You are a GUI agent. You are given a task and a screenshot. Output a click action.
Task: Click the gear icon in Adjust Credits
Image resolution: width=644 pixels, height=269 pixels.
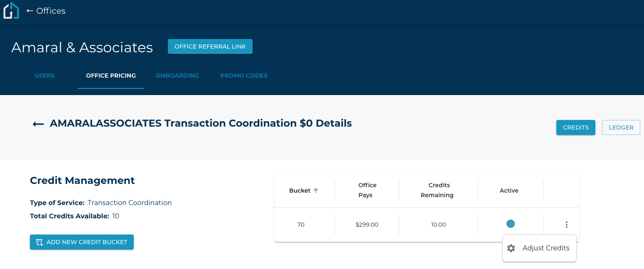(511, 248)
